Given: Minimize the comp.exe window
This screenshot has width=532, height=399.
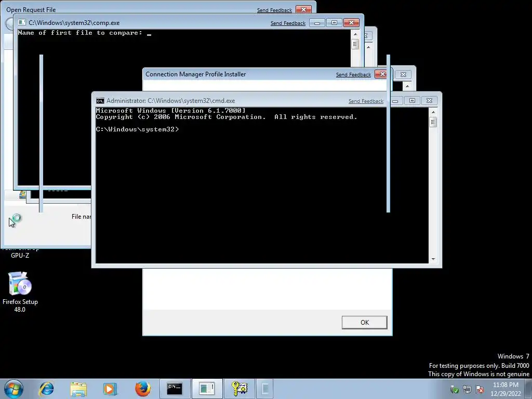Looking at the screenshot, I should point(317,23).
